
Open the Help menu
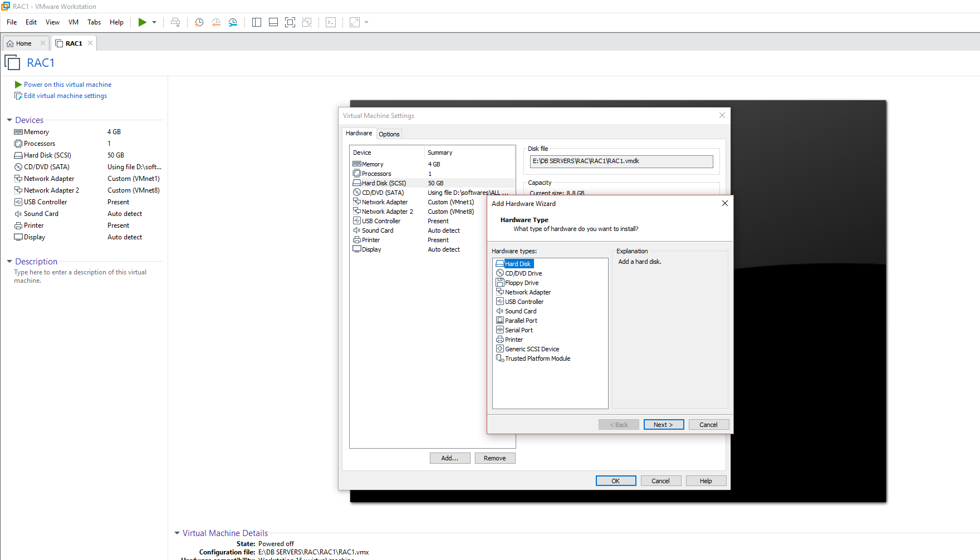(x=116, y=22)
